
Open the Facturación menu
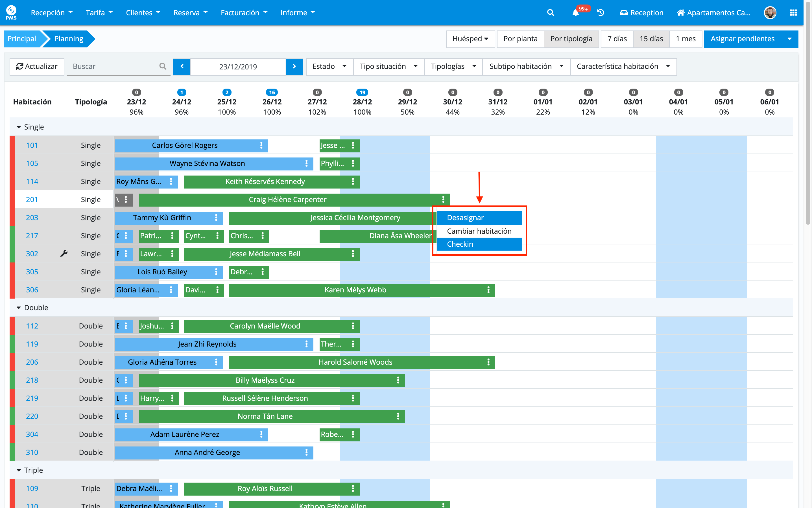[244, 13]
